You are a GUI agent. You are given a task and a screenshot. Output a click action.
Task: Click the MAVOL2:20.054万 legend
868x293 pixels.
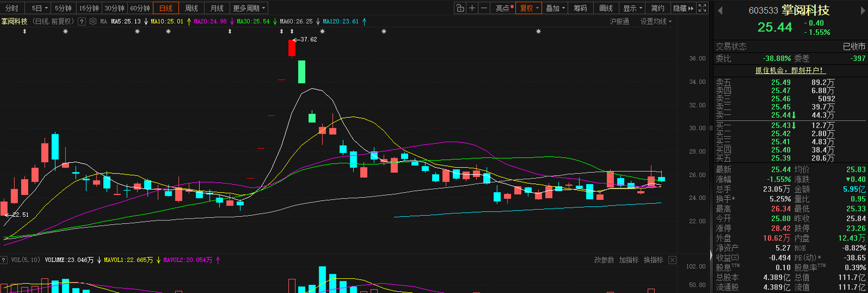pyautogui.click(x=188, y=260)
